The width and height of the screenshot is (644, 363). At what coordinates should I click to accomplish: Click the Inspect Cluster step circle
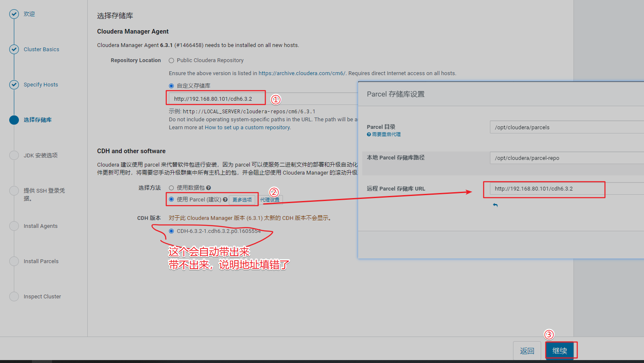pyautogui.click(x=14, y=296)
